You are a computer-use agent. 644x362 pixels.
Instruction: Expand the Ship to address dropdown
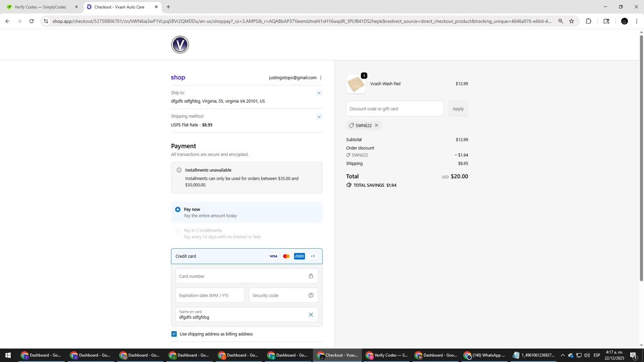(x=319, y=93)
